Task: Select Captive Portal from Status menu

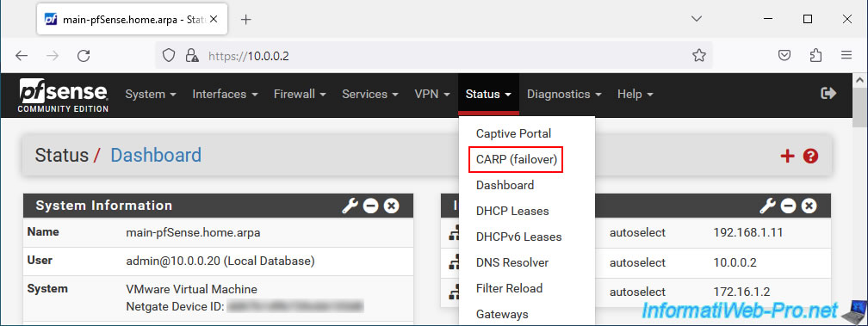Action: (514, 133)
